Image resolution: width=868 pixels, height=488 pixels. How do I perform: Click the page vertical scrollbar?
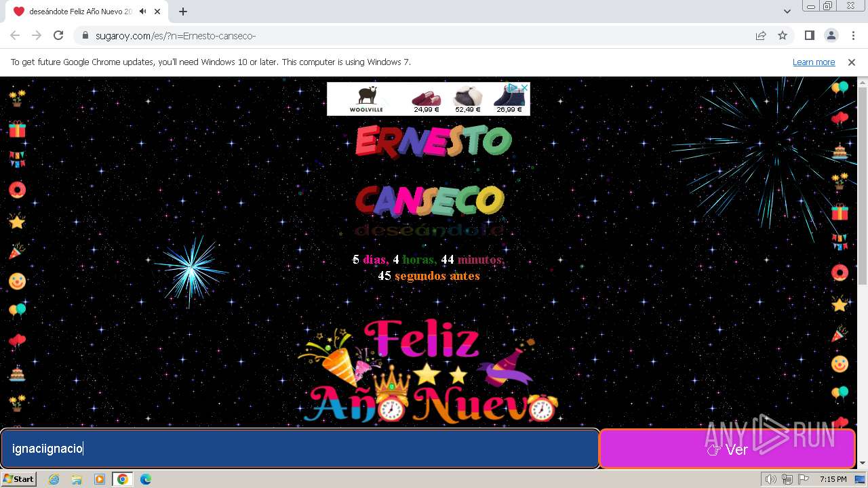pos(863,186)
